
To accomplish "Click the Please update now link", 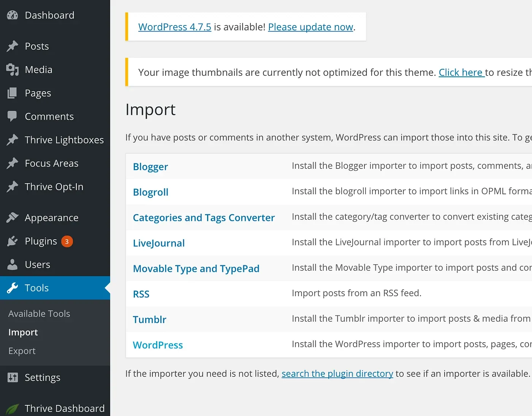I will tap(311, 27).
